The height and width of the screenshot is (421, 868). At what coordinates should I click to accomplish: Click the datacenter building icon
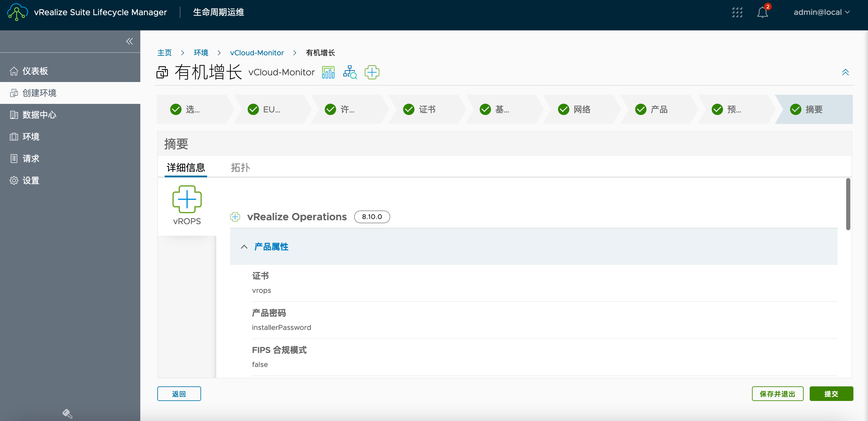point(14,115)
